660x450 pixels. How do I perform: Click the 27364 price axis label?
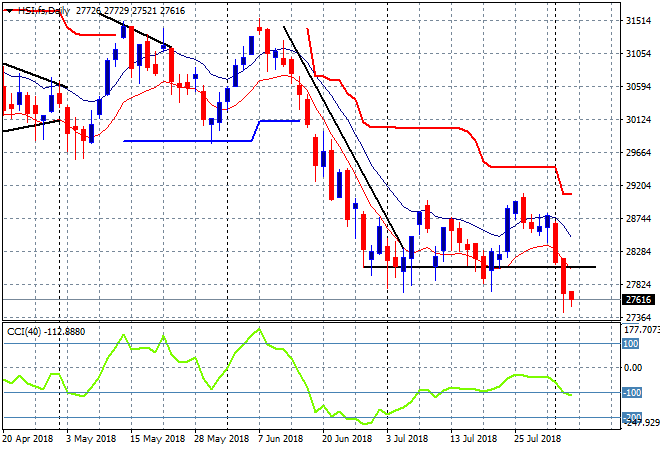[638, 317]
